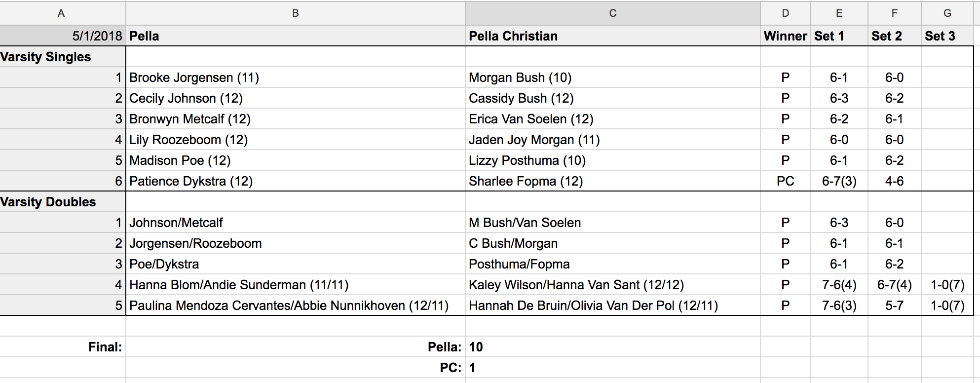The image size is (980, 383).
Task: Select column E header
Action: pyautogui.click(x=839, y=13)
